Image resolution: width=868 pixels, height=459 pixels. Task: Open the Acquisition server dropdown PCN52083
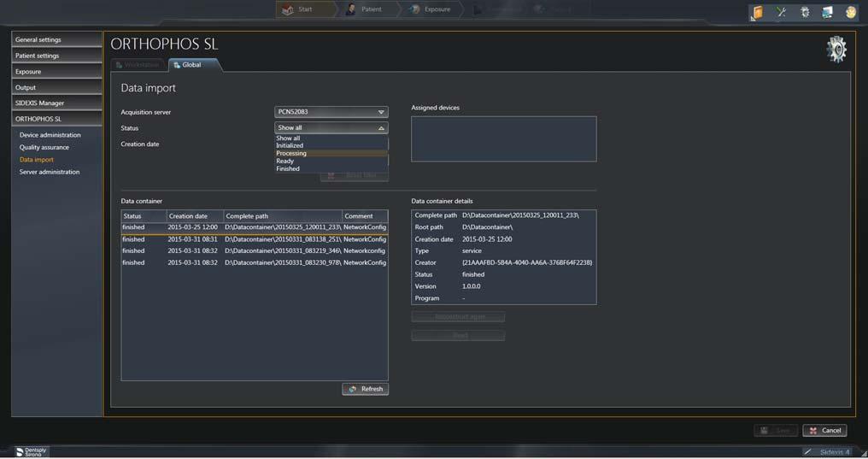point(331,112)
